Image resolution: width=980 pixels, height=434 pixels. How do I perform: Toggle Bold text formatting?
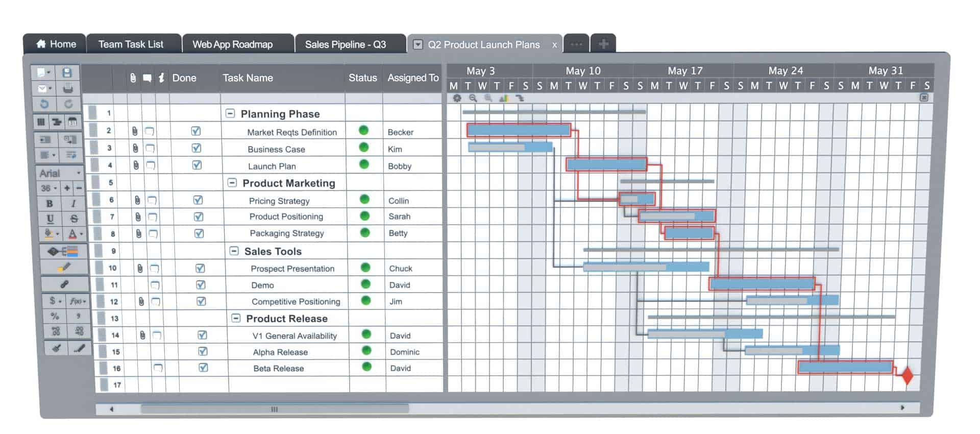pyautogui.click(x=50, y=203)
